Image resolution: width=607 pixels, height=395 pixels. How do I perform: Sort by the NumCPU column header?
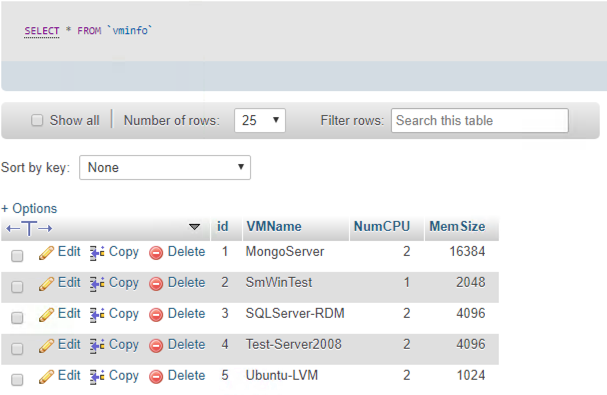(x=382, y=226)
